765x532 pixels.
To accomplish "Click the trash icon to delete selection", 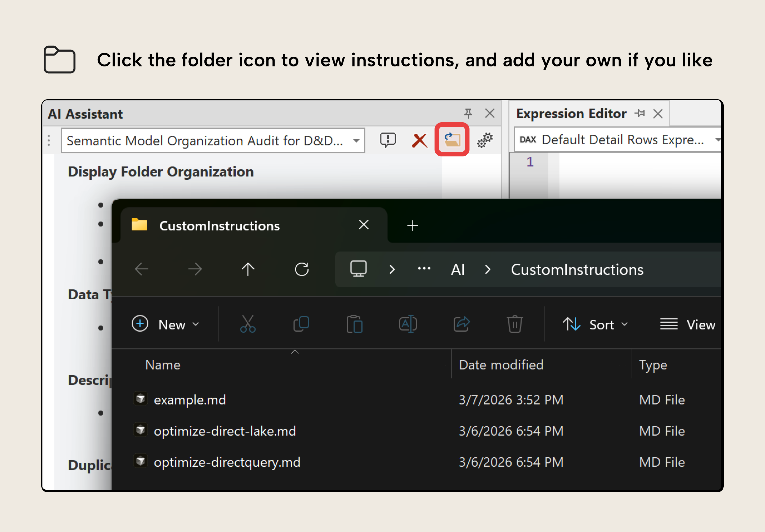I will pyautogui.click(x=514, y=323).
